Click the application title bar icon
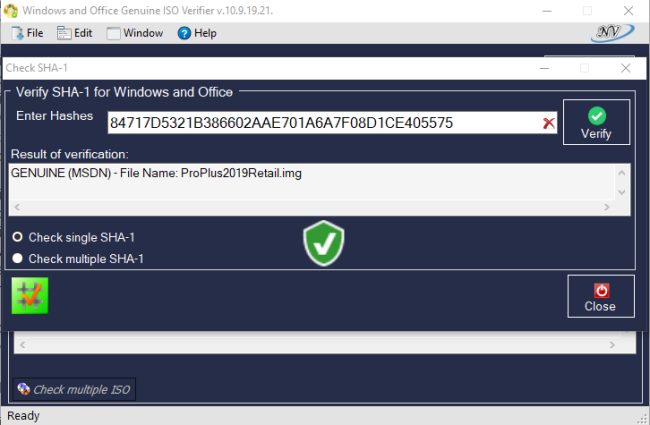Image resolution: width=650 pixels, height=425 pixels. point(11,10)
